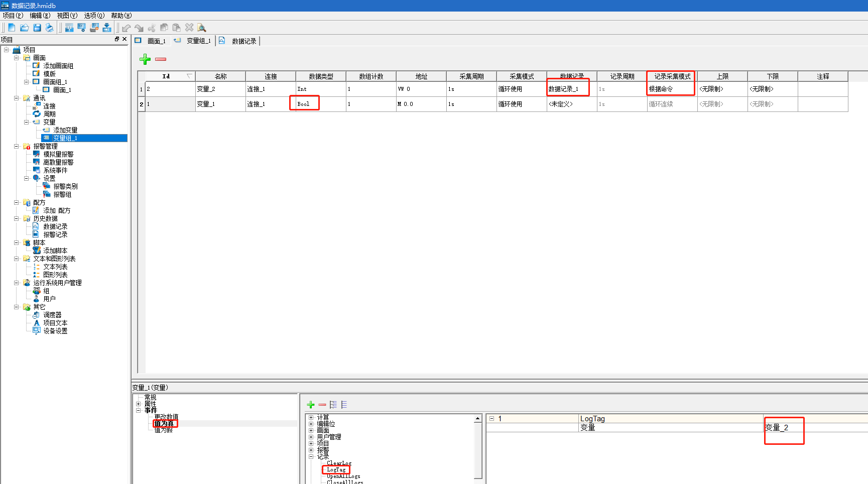Collapse the 事件 node in properties tree
868x484 pixels.
139,410
